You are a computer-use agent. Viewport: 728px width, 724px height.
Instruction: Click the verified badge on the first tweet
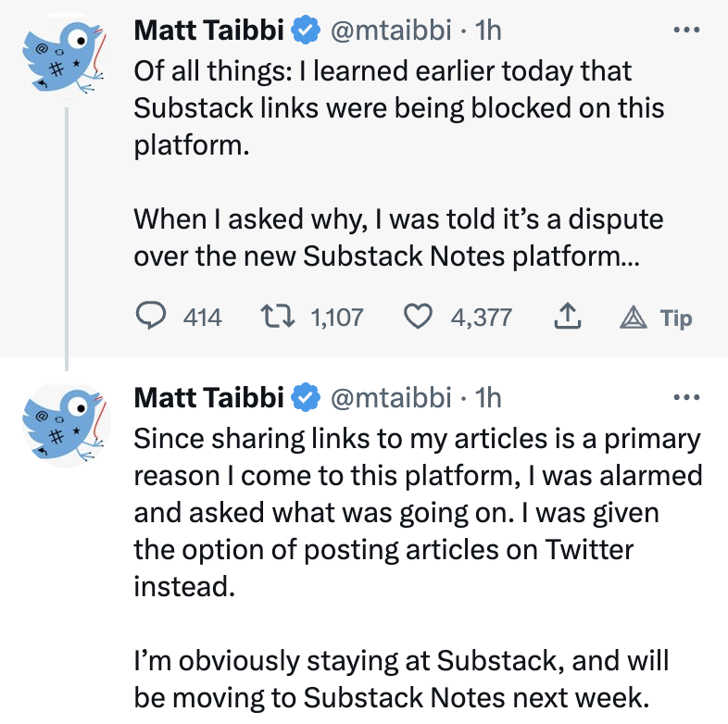[x=306, y=30]
